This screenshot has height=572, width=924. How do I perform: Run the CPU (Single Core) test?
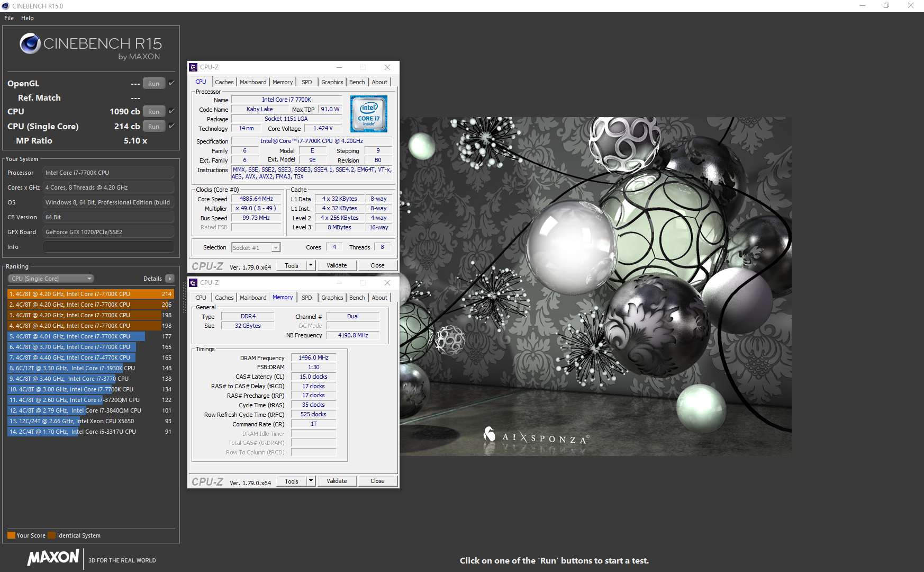(x=154, y=127)
